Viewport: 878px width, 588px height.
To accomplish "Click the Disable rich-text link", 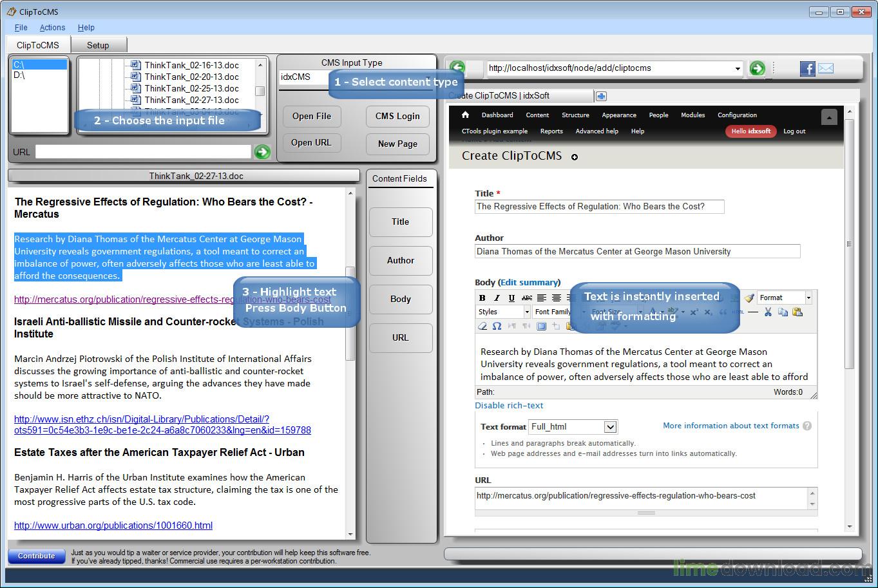I will click(509, 406).
